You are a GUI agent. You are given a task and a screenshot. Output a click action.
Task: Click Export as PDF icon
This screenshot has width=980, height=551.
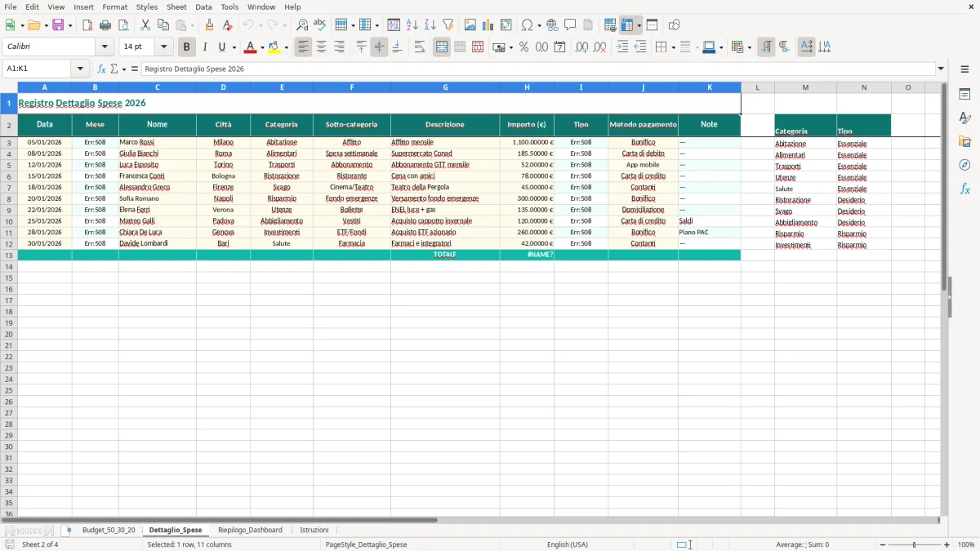(87, 25)
